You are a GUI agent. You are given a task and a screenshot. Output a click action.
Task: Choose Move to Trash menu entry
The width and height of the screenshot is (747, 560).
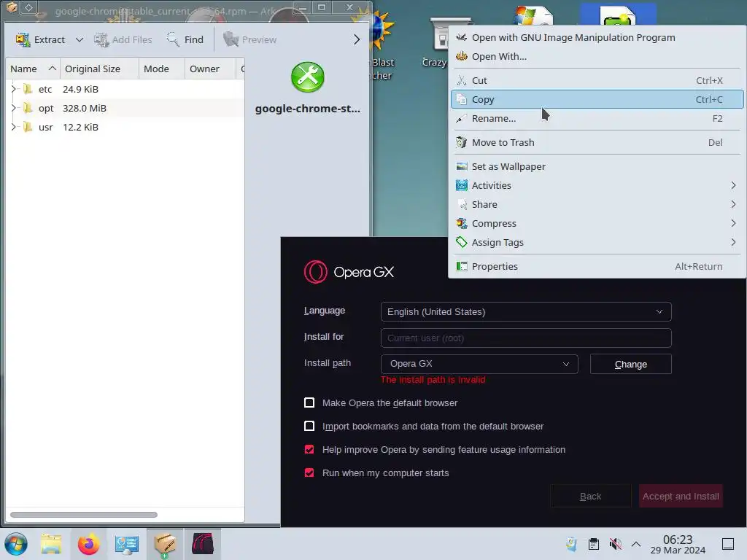click(x=597, y=142)
